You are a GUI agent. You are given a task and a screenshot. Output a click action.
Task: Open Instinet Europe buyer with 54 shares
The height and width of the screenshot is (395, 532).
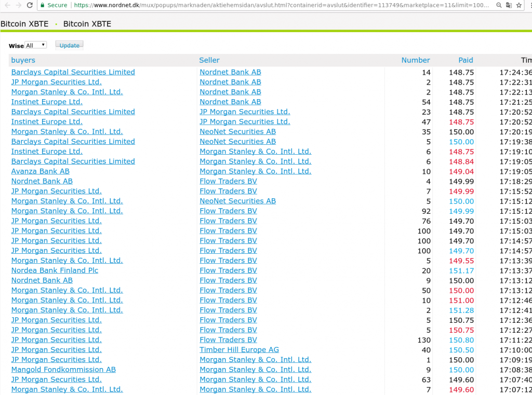[47, 102]
